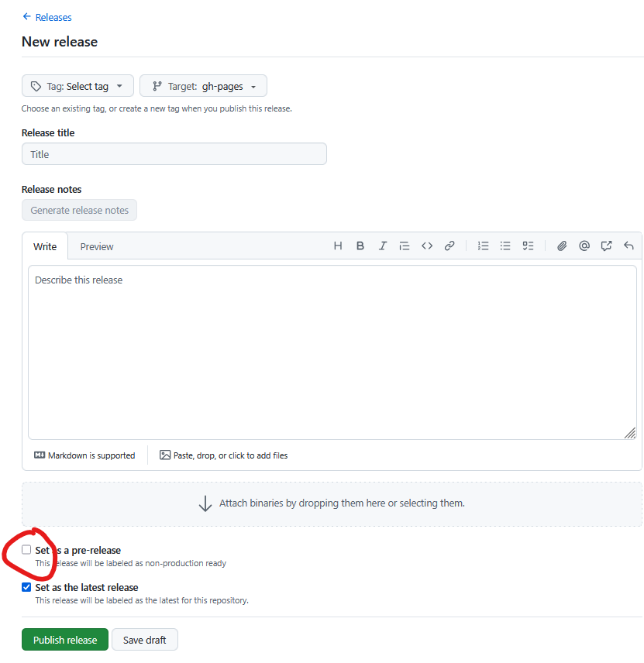This screenshot has height=663, width=644.
Task: Toggle Bold formatting
Action: pos(360,246)
